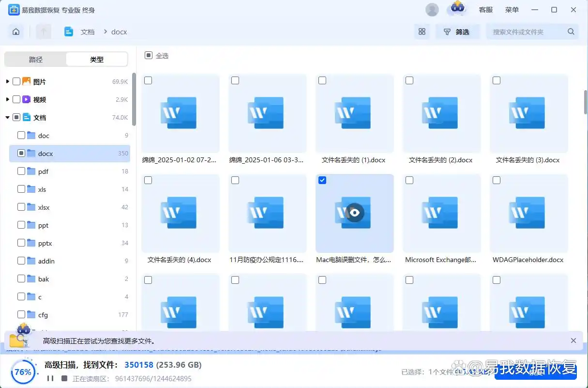Open the preview eye on the selected Mac document
The width and height of the screenshot is (588, 388).
pos(354,213)
